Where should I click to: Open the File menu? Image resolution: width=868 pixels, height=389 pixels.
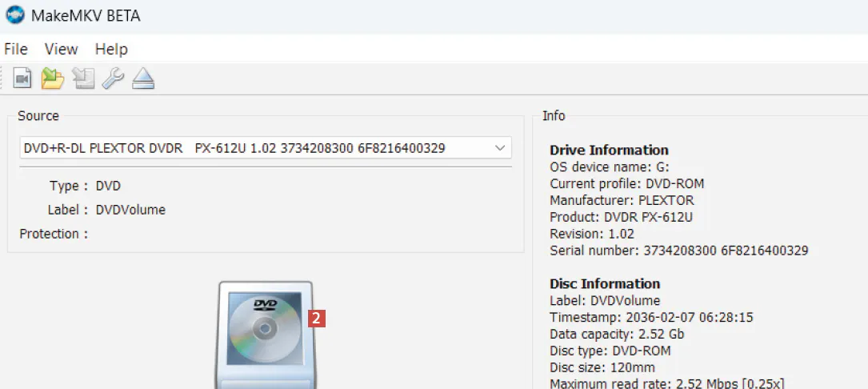(15, 50)
